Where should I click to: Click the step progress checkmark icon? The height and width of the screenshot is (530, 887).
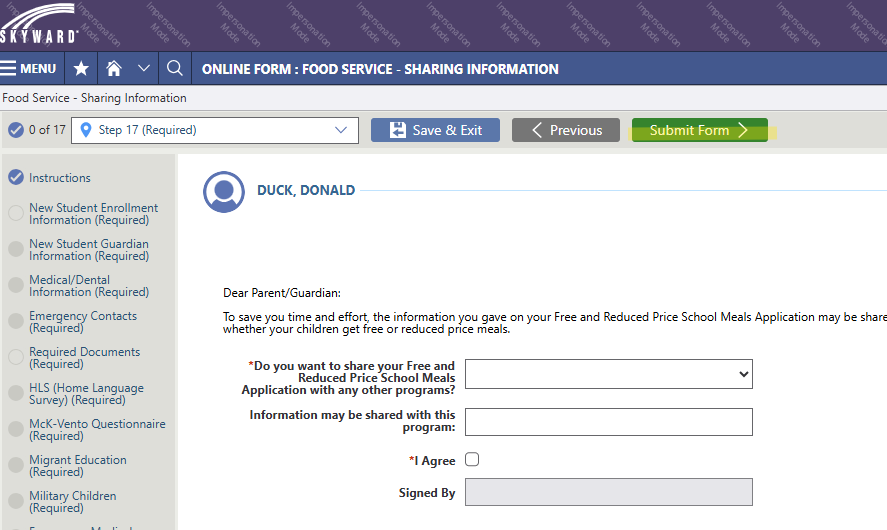[x=15, y=130]
